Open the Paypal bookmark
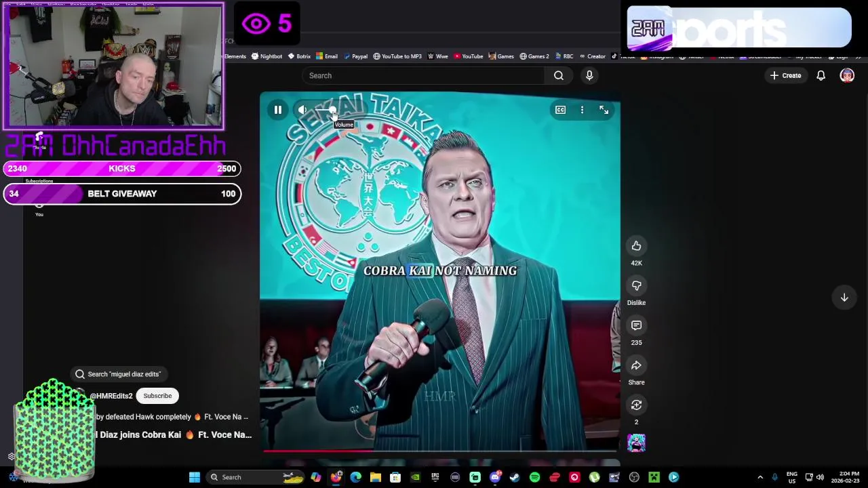The height and width of the screenshot is (488, 868). pos(355,56)
